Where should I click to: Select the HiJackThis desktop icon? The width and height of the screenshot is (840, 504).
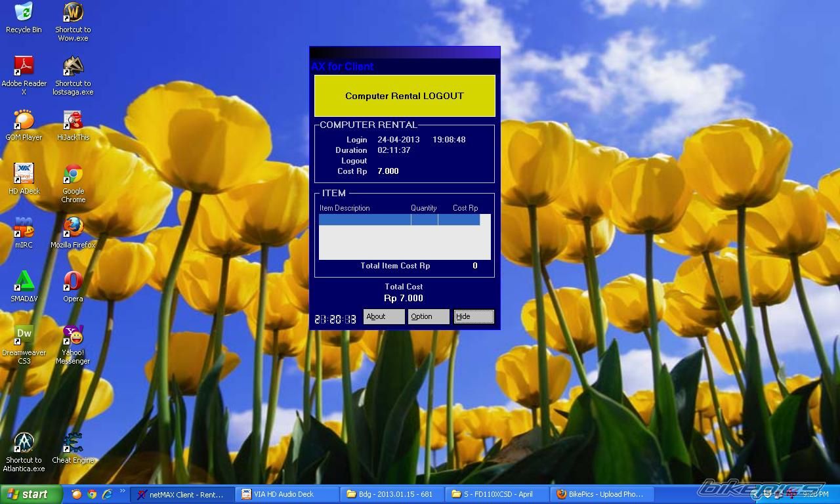(x=73, y=120)
